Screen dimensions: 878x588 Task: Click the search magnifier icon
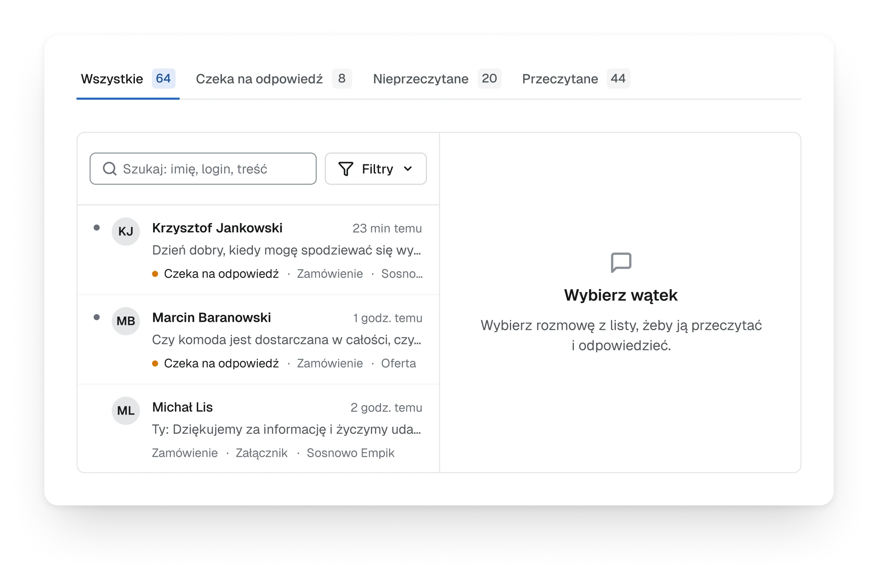click(x=110, y=169)
